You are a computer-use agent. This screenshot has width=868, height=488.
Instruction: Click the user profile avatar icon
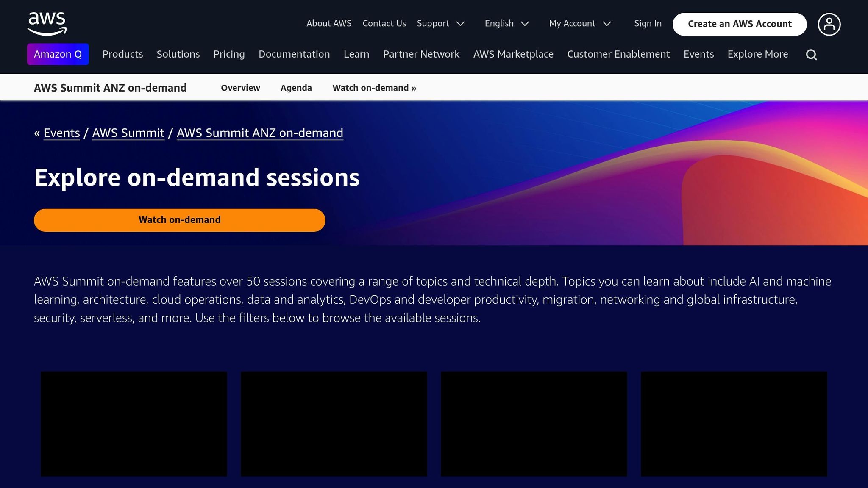pos(829,24)
